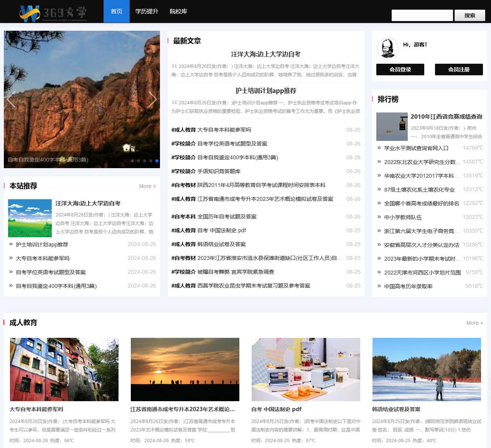Select the first carousel indicator dot

132,161
